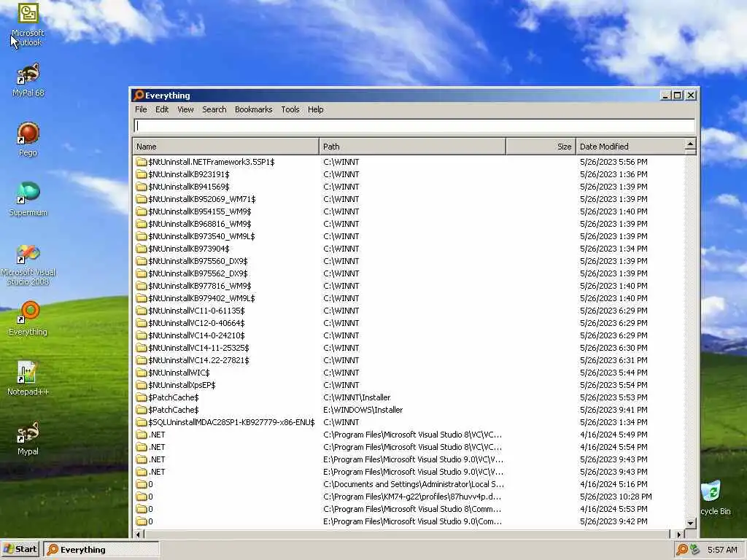The height and width of the screenshot is (560, 747).
Task: Select folder icon of $NtUninstallKB952069_WM71$
Action: (x=141, y=199)
